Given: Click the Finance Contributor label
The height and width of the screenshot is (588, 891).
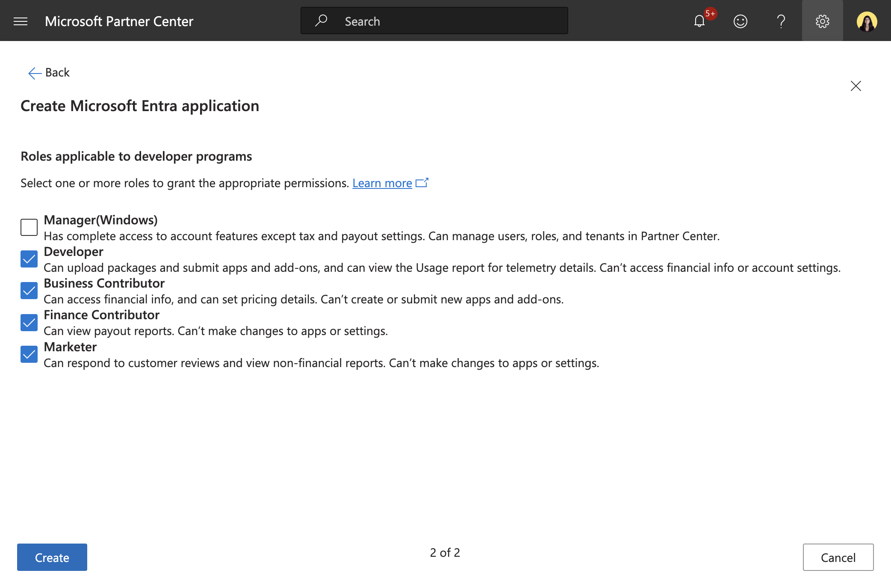Looking at the screenshot, I should coord(101,315).
